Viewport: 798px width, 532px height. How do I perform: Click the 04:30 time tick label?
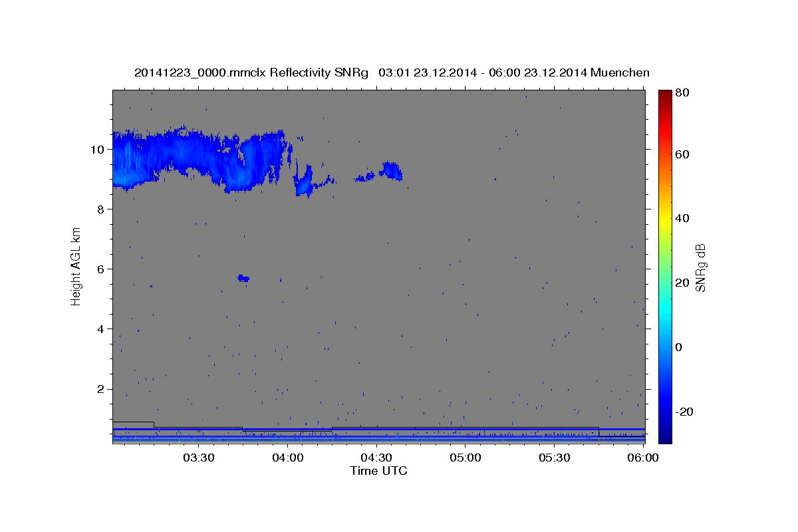tap(377, 458)
